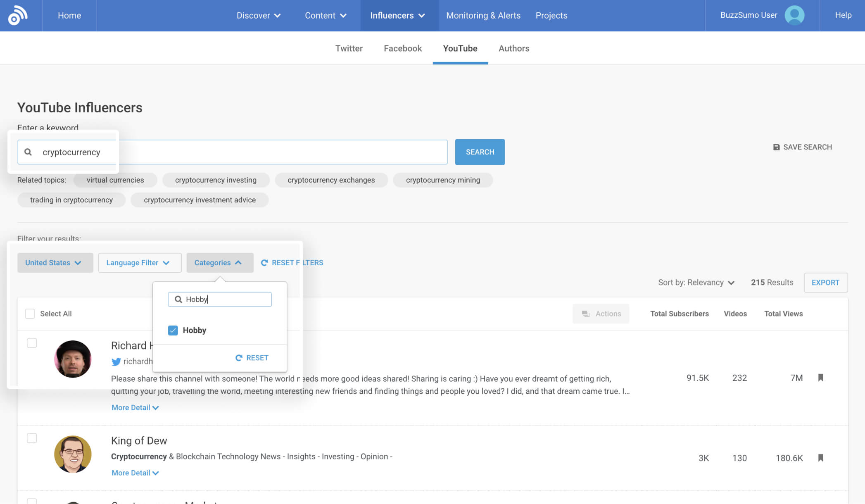
Task: Open the Discover menu
Action: (x=259, y=15)
